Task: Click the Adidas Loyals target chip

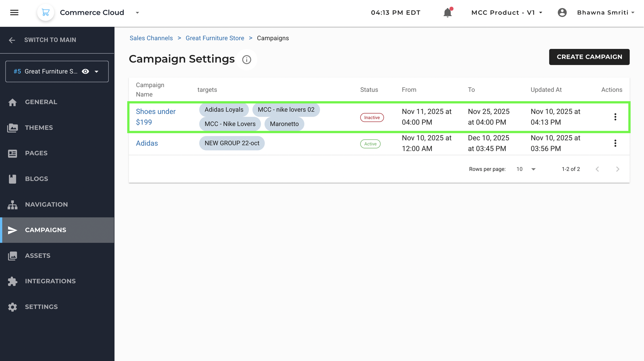Action: [x=224, y=110]
